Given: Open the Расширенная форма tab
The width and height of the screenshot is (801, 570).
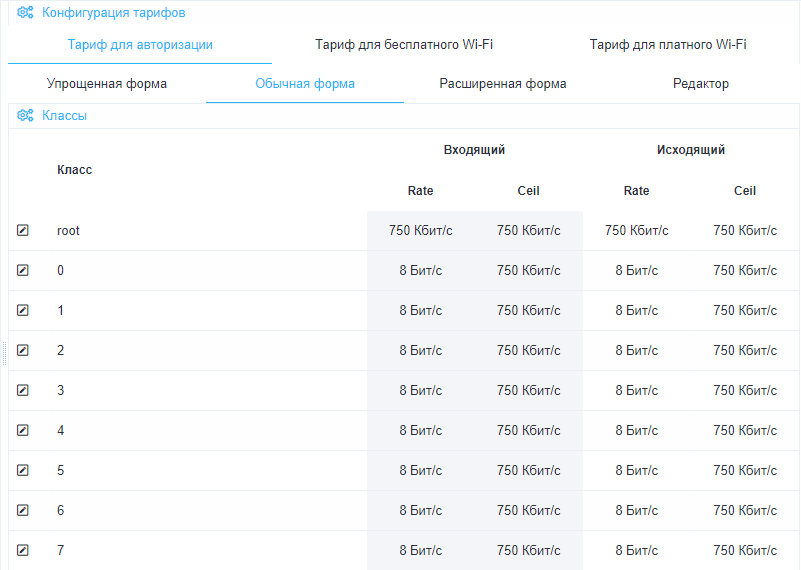Looking at the screenshot, I should click(x=503, y=84).
